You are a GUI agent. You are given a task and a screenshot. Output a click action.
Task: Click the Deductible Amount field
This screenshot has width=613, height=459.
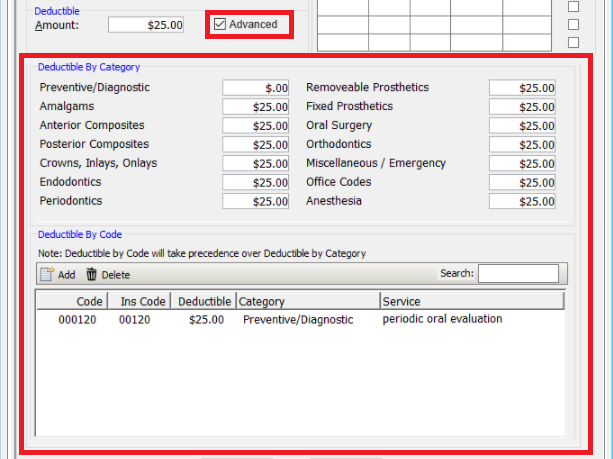(x=146, y=24)
